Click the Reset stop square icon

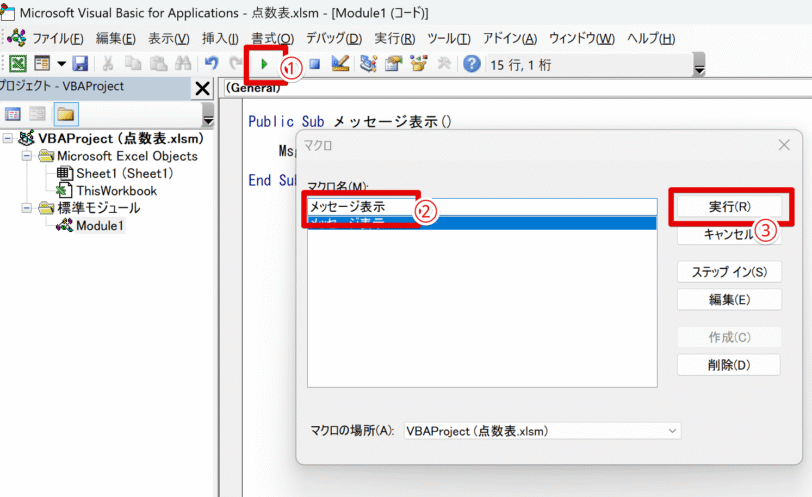(315, 65)
